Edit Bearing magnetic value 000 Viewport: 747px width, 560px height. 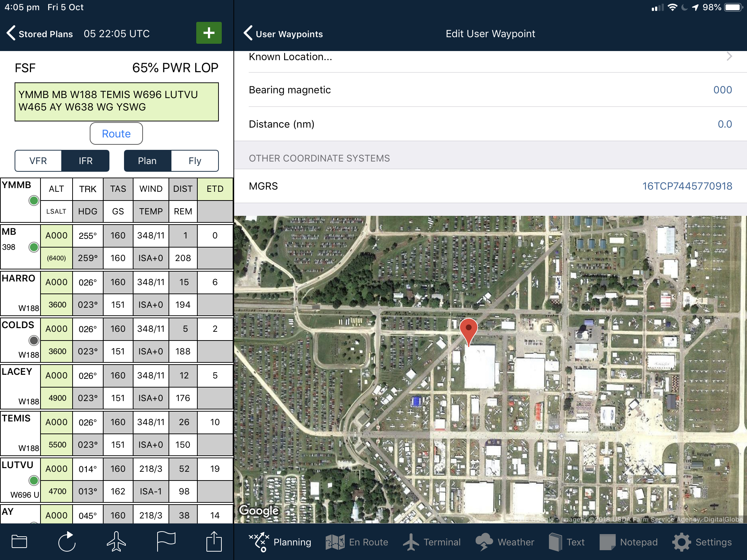pos(722,90)
